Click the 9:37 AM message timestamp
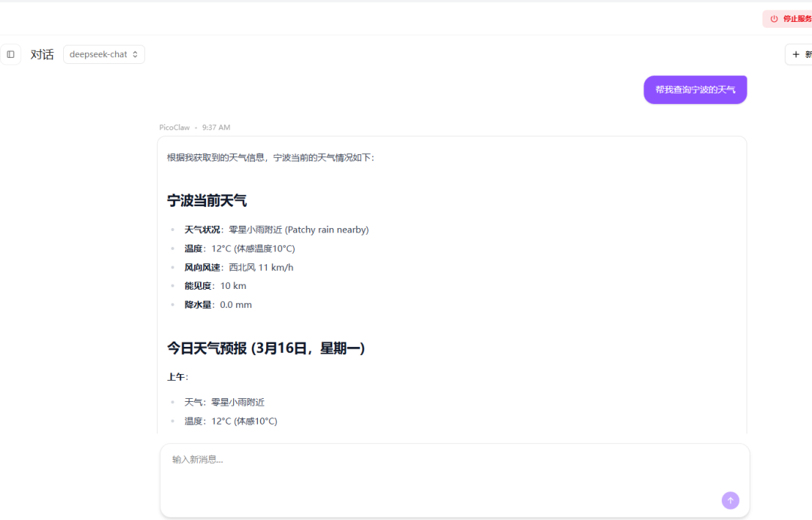 pyautogui.click(x=216, y=128)
